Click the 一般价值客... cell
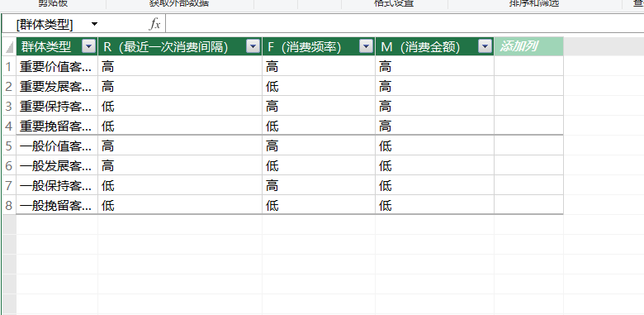 [x=57, y=146]
